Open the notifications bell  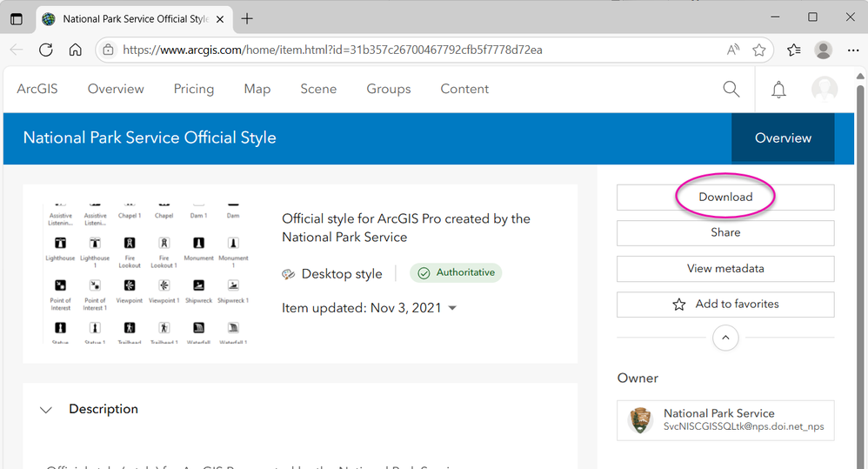(x=778, y=90)
